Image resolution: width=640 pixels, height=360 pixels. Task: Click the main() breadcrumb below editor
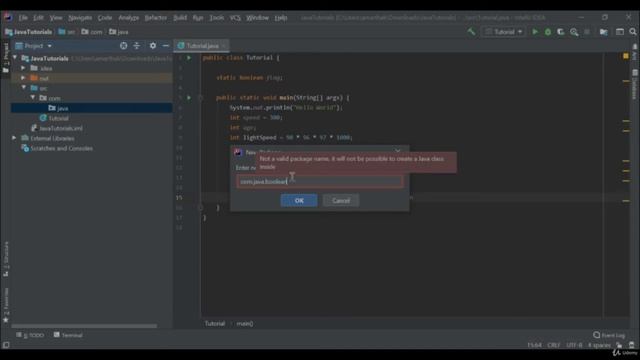pos(244,324)
